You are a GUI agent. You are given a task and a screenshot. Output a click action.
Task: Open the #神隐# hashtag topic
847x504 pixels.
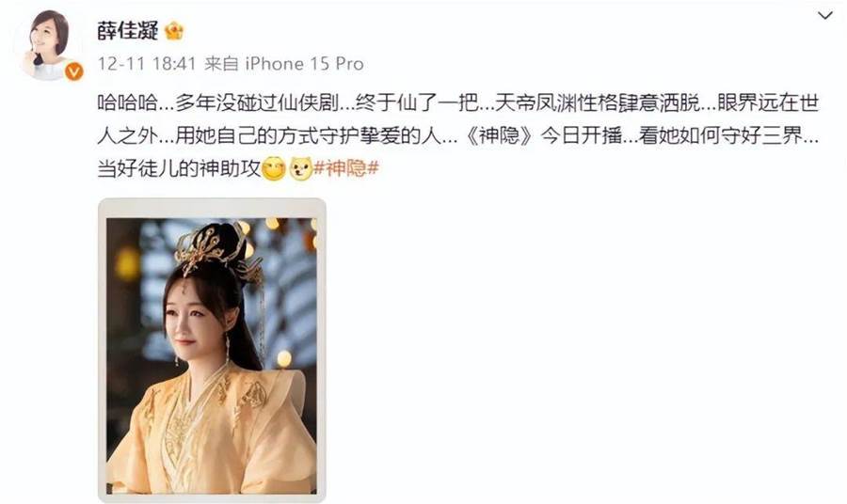[346, 168]
